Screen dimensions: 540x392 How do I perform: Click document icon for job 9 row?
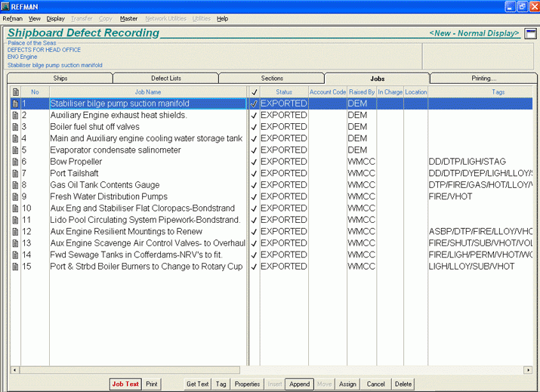click(15, 196)
